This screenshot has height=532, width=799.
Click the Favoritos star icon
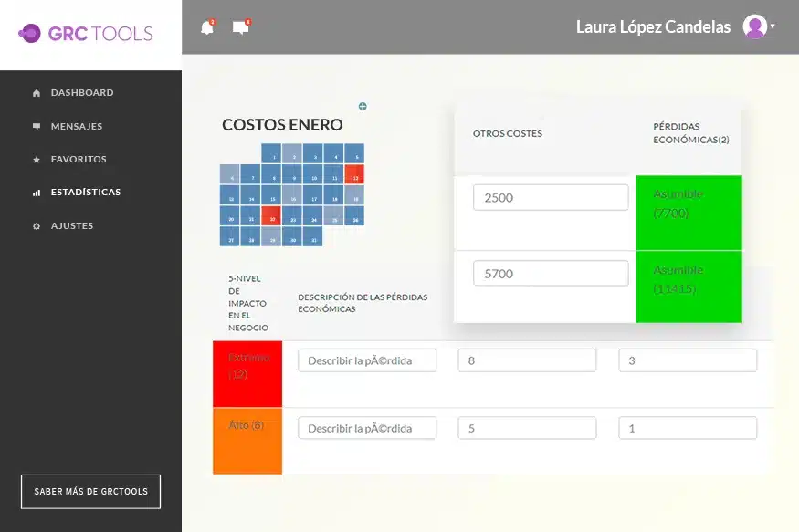[x=37, y=160]
